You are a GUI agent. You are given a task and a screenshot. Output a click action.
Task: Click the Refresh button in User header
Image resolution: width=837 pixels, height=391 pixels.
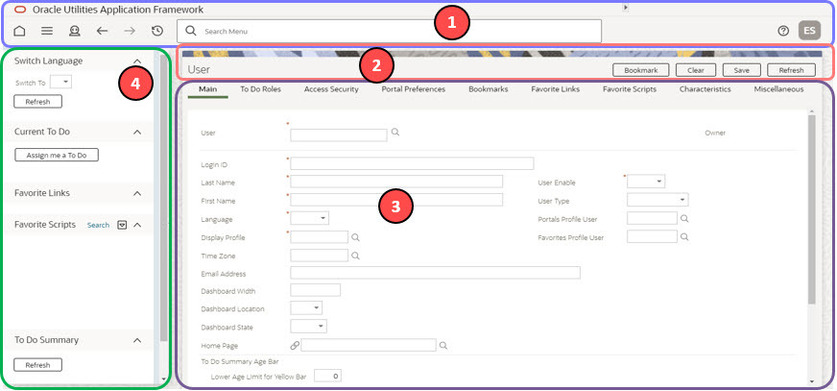coord(791,70)
